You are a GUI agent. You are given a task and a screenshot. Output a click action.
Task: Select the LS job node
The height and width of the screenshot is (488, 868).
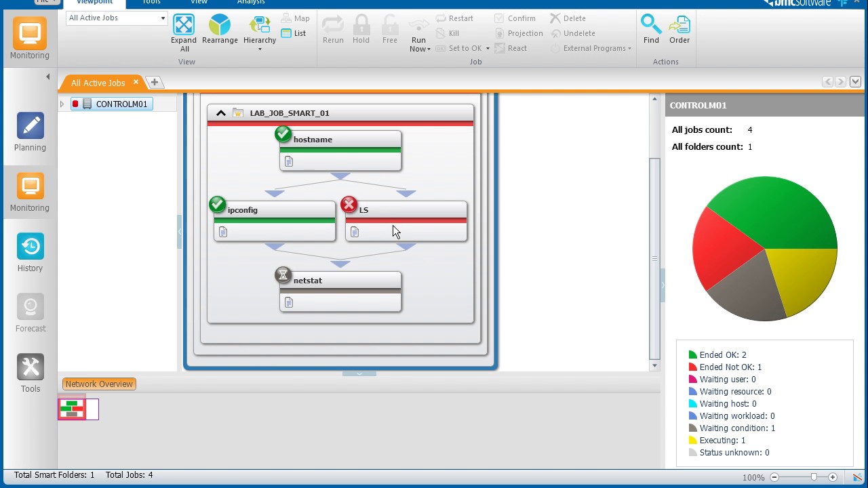click(406, 221)
